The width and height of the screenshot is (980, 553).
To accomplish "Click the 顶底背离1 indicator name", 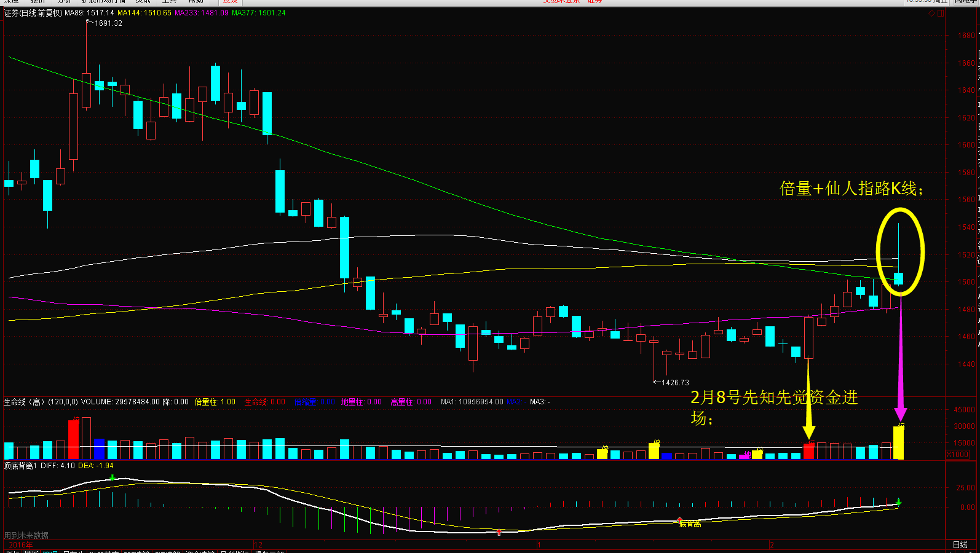I will tap(20, 466).
